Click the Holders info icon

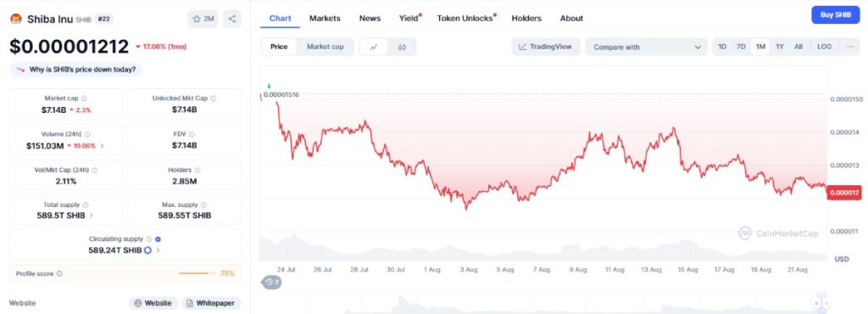pyautogui.click(x=197, y=171)
